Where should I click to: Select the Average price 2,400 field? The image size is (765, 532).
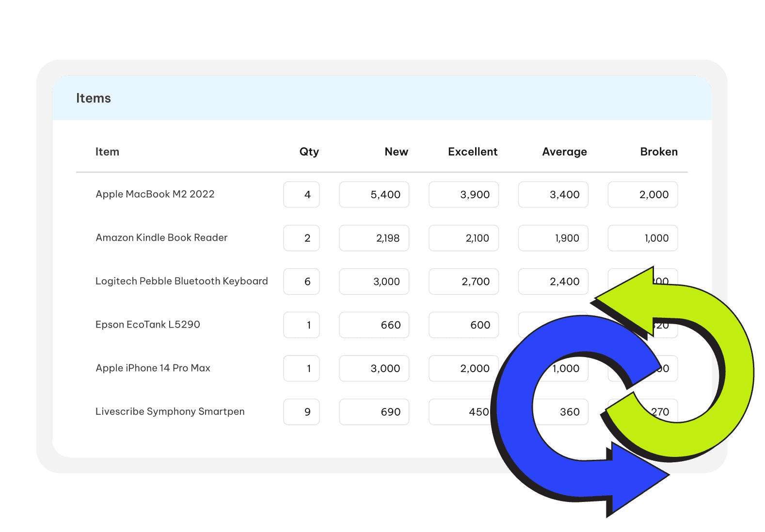[x=553, y=282]
